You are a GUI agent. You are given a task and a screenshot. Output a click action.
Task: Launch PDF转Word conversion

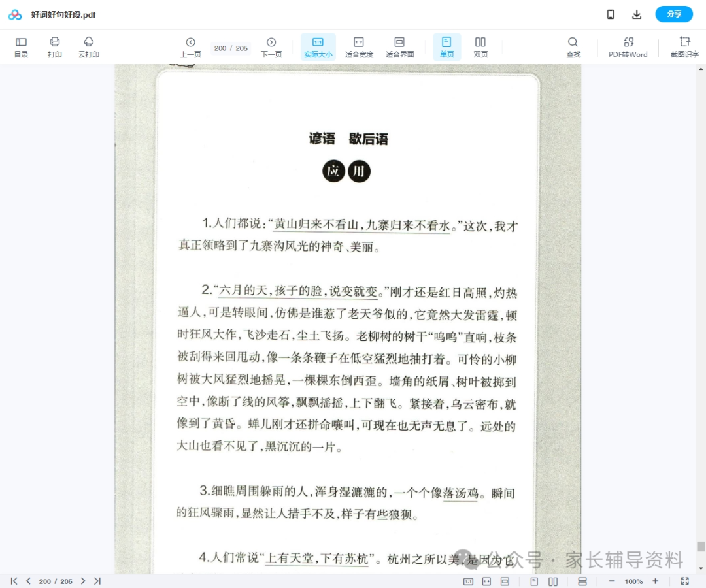tap(628, 47)
